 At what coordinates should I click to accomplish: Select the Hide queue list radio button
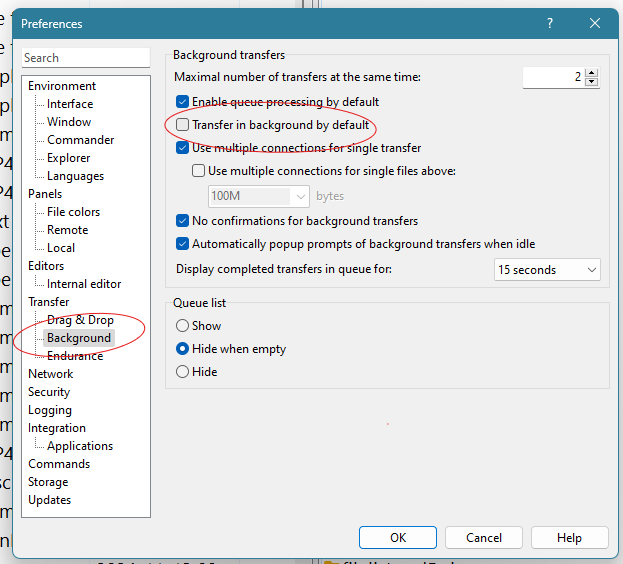tap(183, 372)
